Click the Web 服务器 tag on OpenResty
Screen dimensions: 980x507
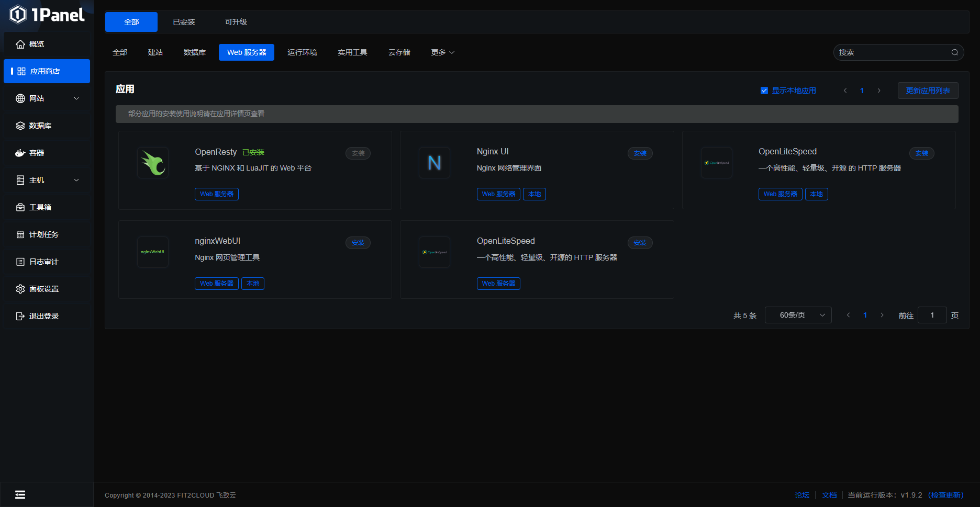tap(217, 194)
